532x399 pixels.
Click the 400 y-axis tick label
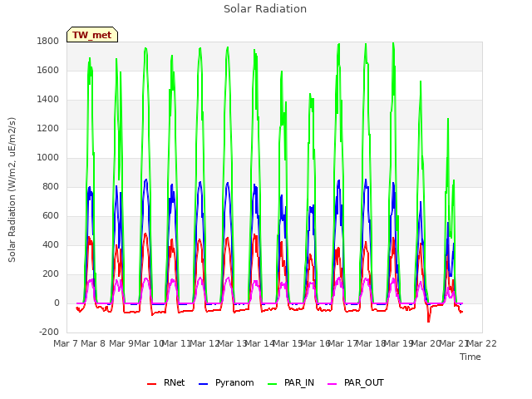(51, 245)
